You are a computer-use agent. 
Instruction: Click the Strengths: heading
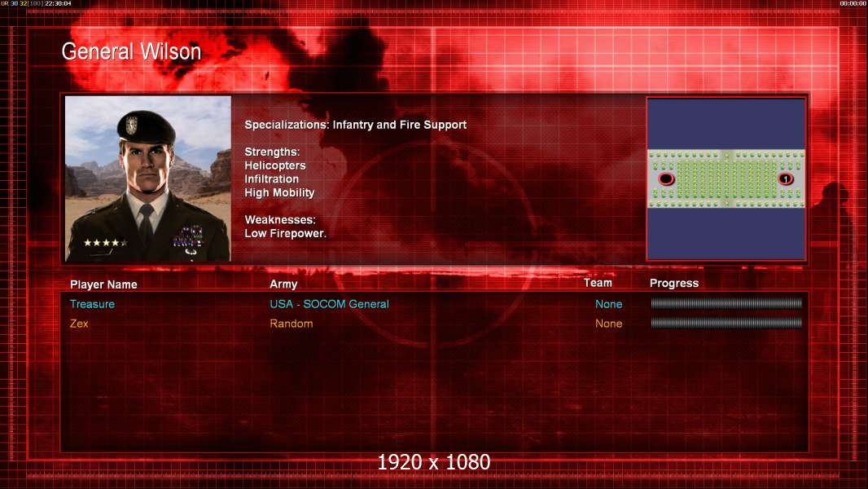point(272,152)
